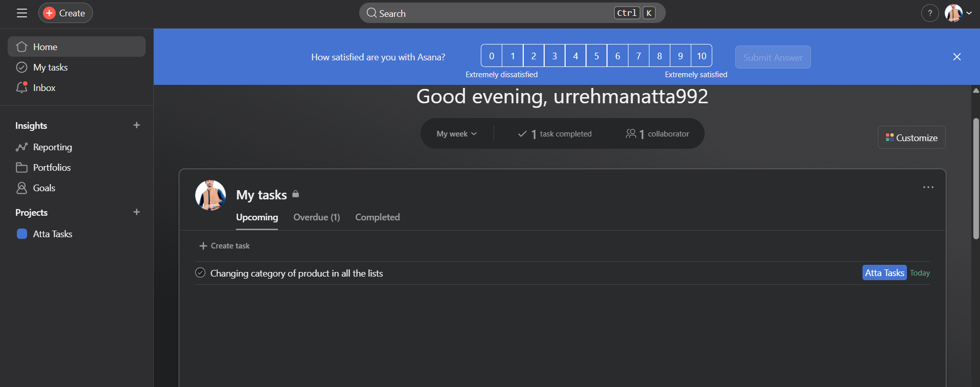Click the My tasks check-circle sidebar icon
Viewport: 980px width, 387px height.
pyautogui.click(x=21, y=67)
